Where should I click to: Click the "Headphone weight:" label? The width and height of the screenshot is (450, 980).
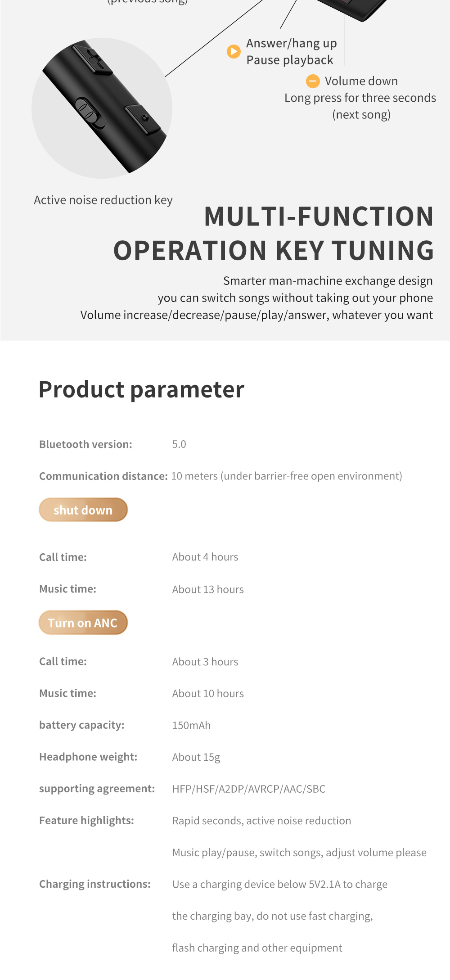[x=88, y=757]
